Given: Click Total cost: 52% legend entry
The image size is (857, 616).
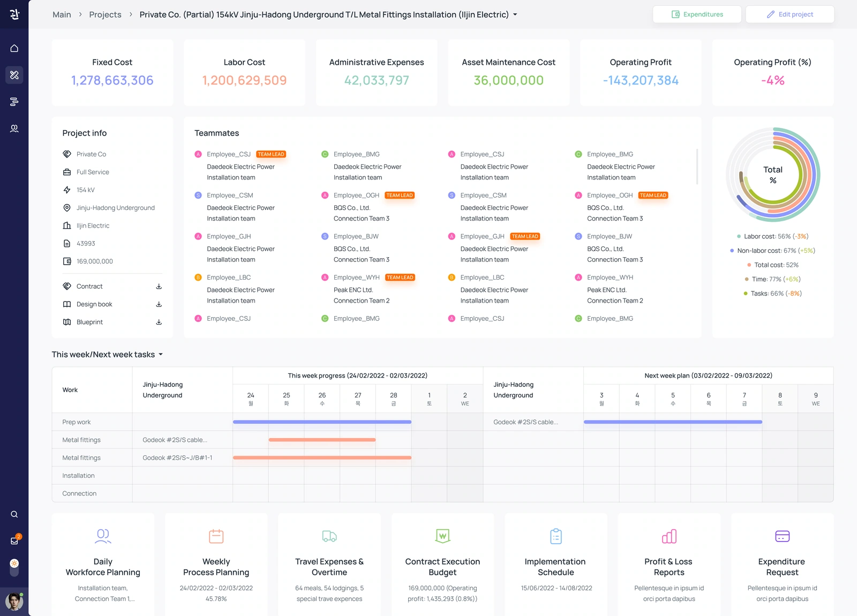Looking at the screenshot, I should [x=773, y=265].
